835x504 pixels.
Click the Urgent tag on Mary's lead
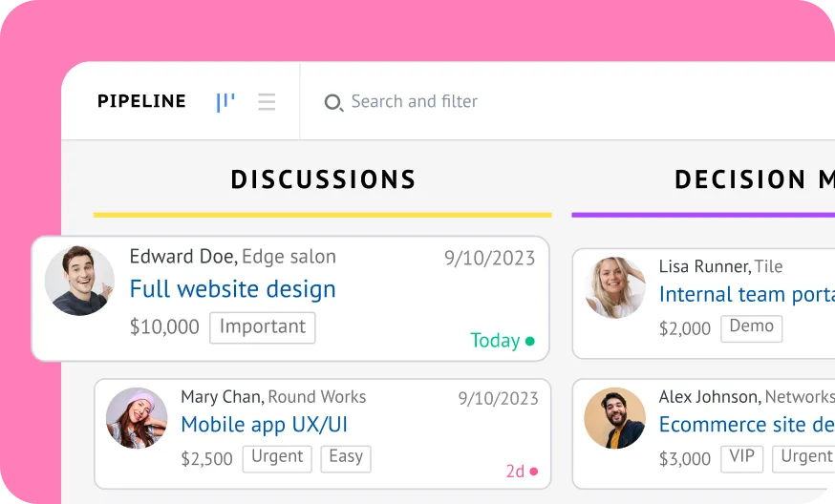point(277,457)
